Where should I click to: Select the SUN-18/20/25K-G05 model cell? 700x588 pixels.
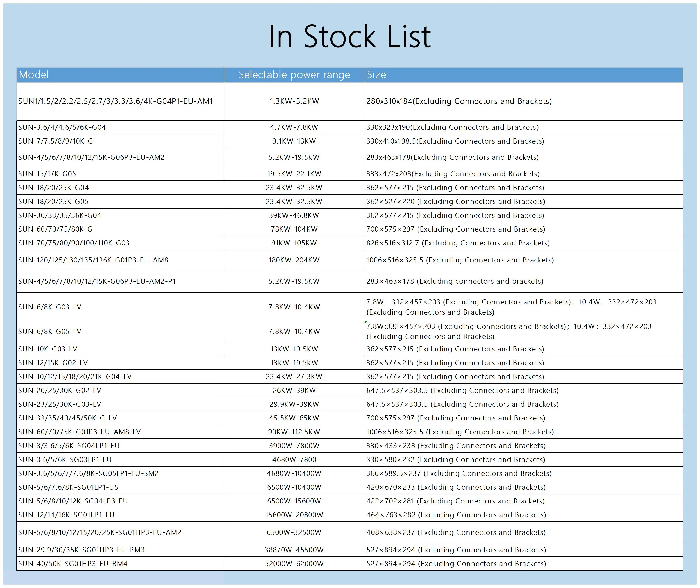[x=53, y=202]
